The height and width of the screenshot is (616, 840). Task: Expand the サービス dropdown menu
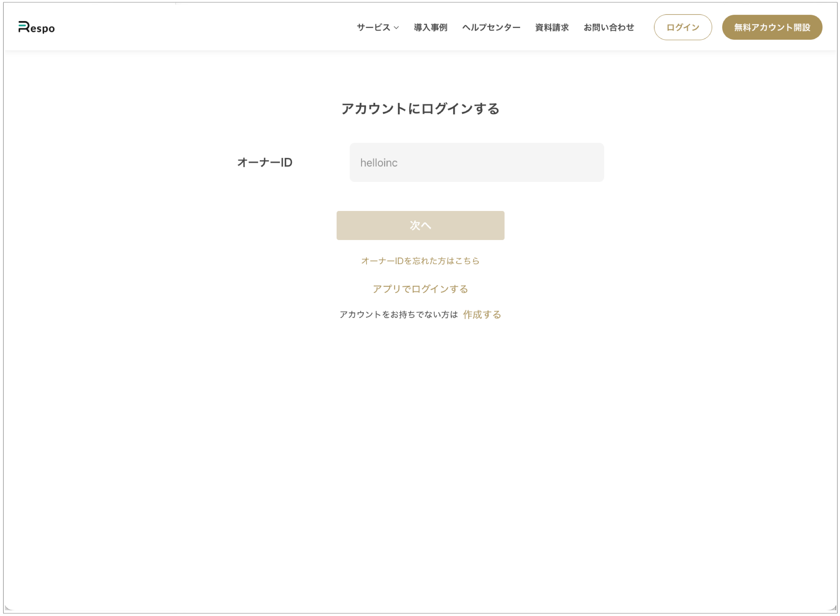click(373, 28)
